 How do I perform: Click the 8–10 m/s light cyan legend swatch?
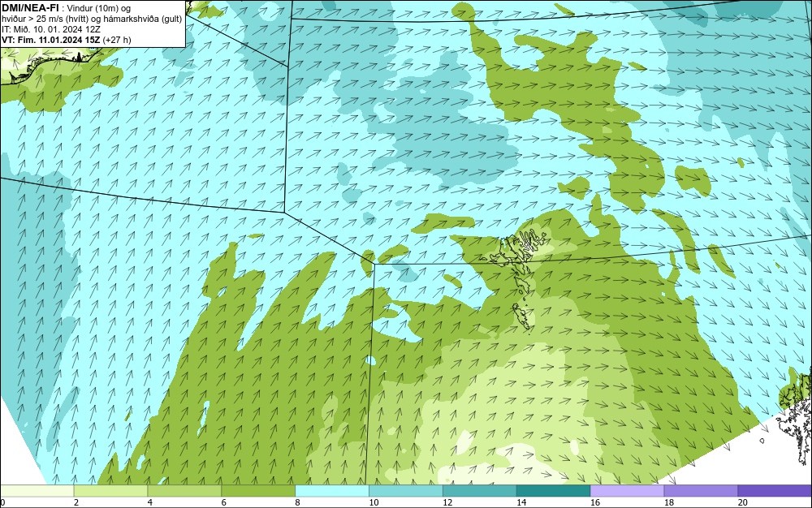pos(332,490)
